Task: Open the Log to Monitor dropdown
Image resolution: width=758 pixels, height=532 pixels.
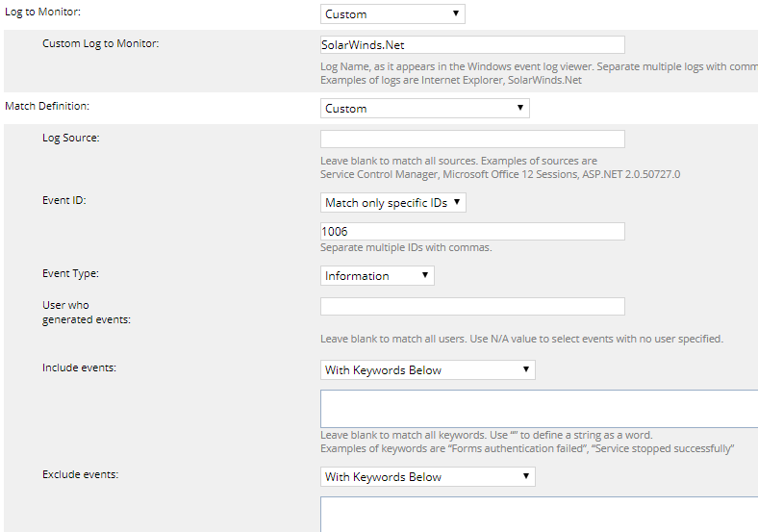Action: click(392, 14)
